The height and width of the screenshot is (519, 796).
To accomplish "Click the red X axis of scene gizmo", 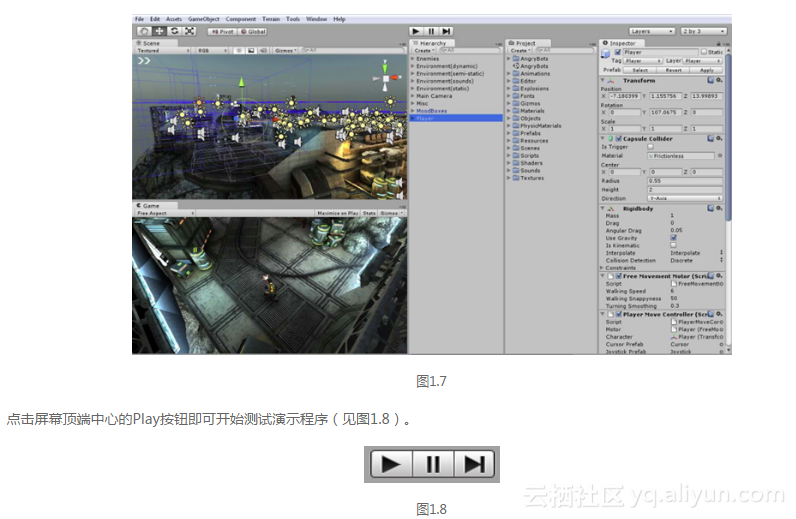I will point(395,78).
